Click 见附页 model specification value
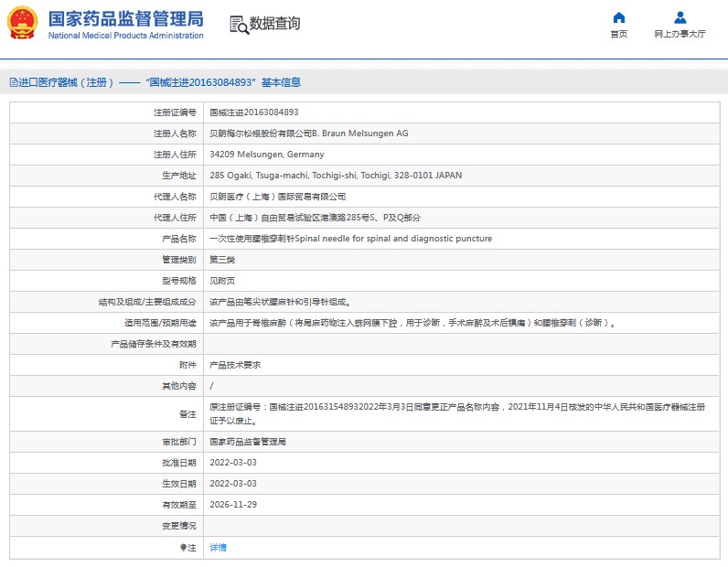The width and height of the screenshot is (728, 567). pyautogui.click(x=222, y=281)
